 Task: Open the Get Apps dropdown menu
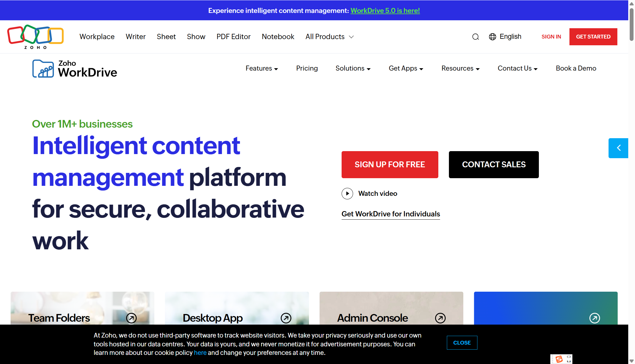click(x=406, y=68)
